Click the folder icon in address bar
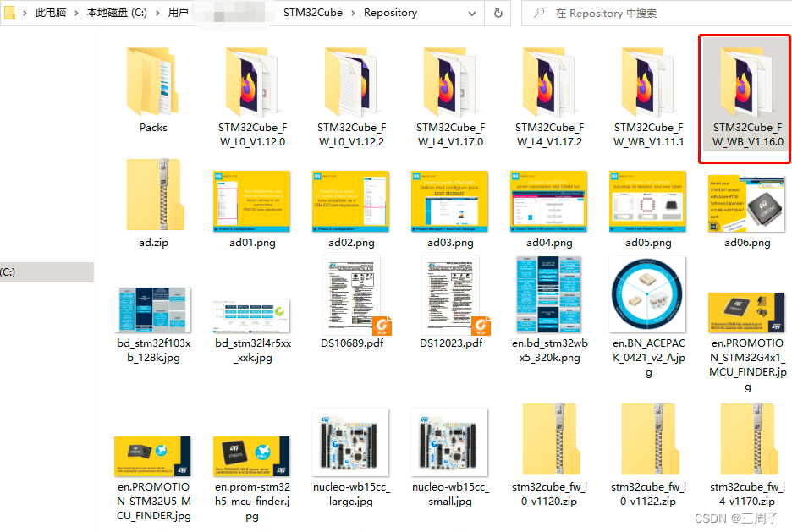Viewport: 792px width, 532px height. pyautogui.click(x=8, y=13)
